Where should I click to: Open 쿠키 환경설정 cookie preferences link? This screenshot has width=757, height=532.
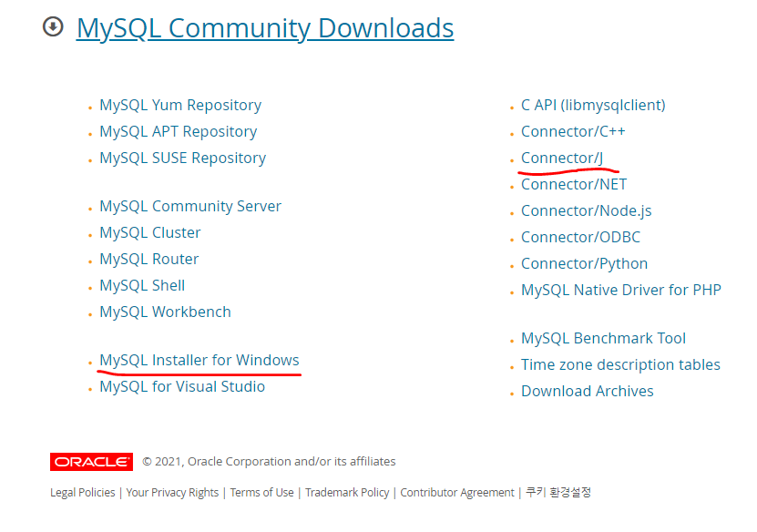tap(558, 492)
